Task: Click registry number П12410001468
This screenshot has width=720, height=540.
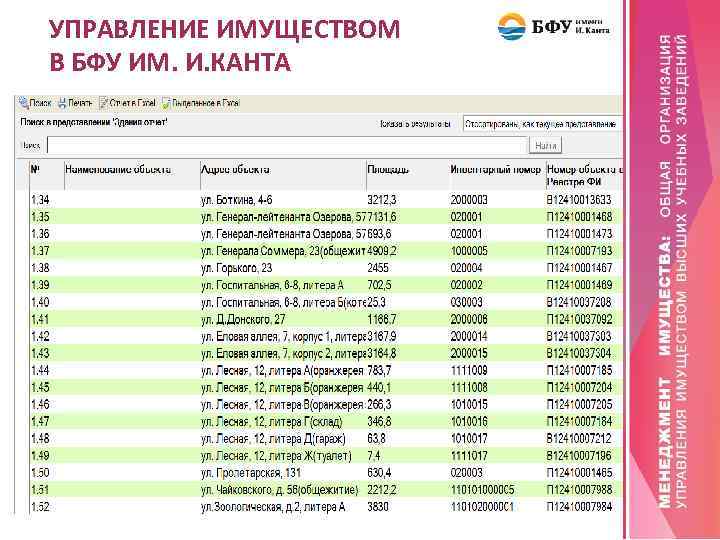Action: coord(579,217)
